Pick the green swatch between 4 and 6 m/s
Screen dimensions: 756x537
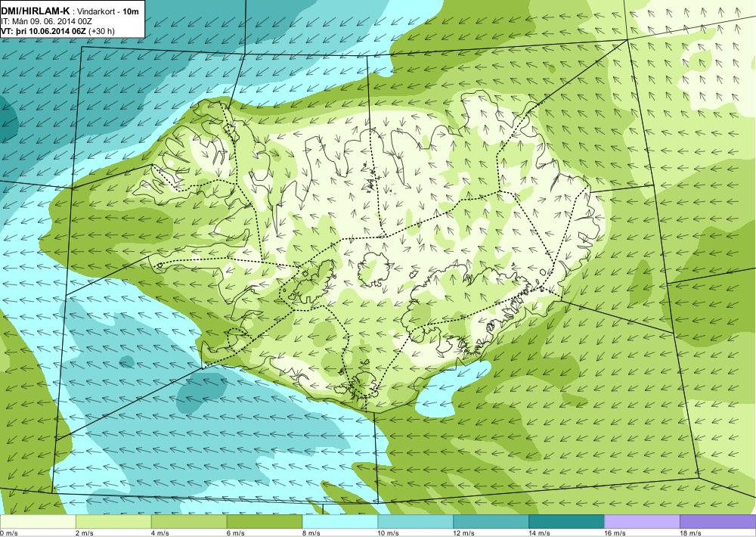[x=189, y=522]
